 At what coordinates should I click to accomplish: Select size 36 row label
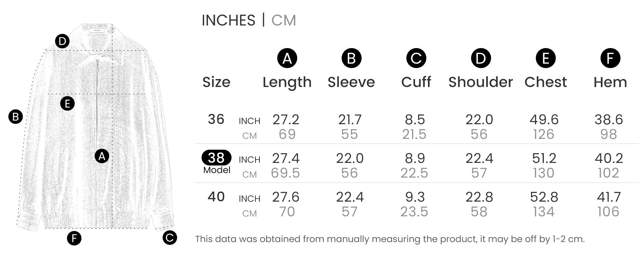tap(216, 119)
